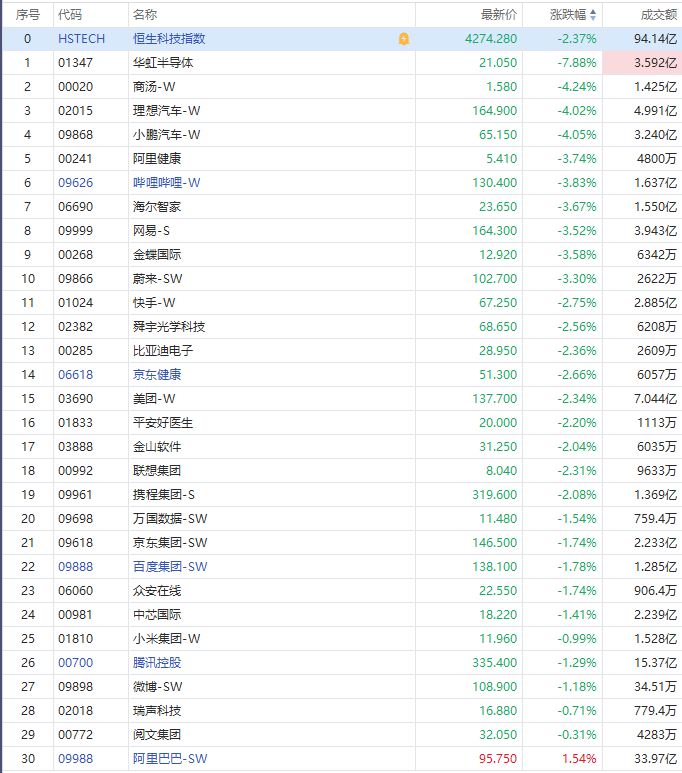Select 瑞声科技 row name

tap(157, 711)
